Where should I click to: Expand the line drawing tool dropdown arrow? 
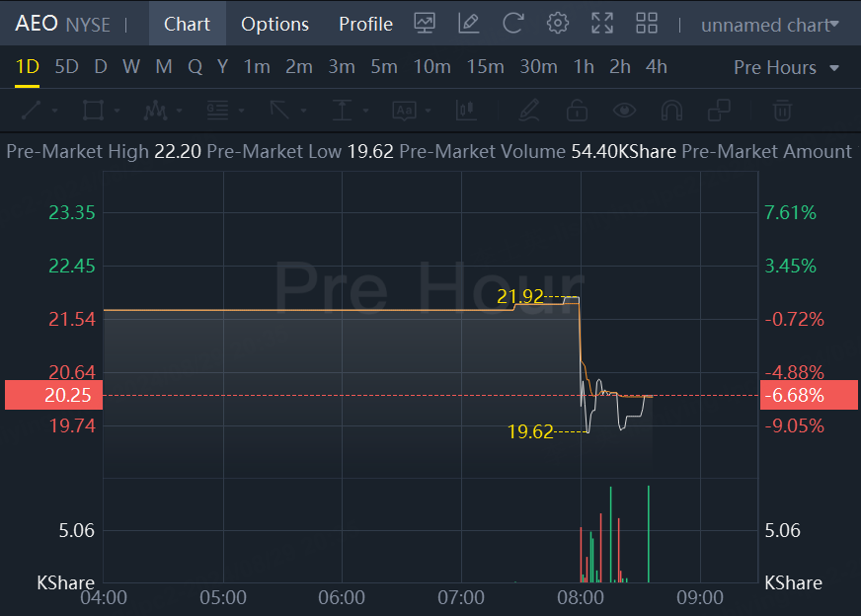55,111
